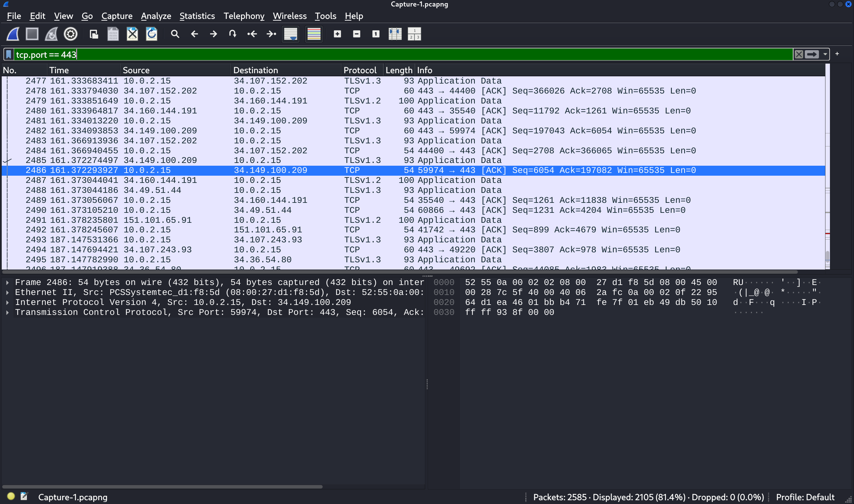Open display filter history dropdown
Viewport: 854px width, 504px height.
click(825, 54)
